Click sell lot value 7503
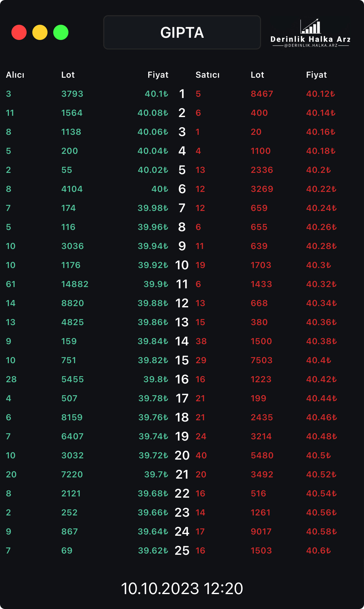 coord(262,360)
